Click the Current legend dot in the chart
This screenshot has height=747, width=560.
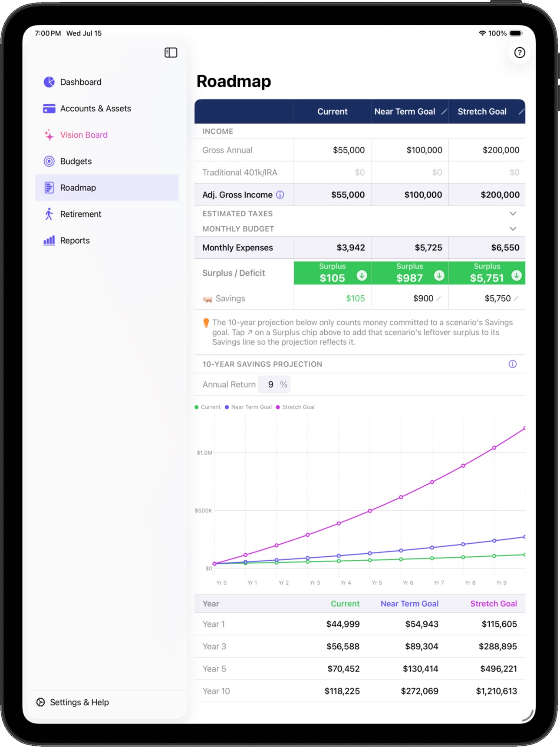coord(197,407)
